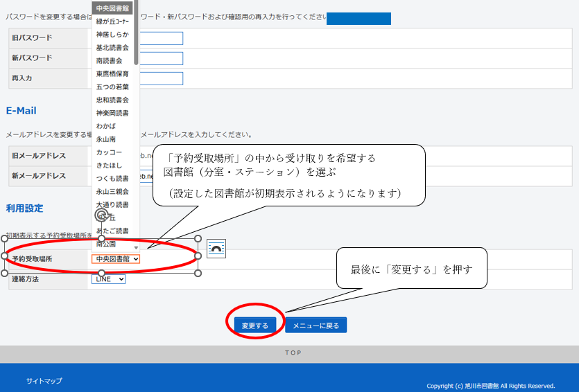The height and width of the screenshot is (392, 579).
Task: Focus the 新パスワード text box
Action: (x=162, y=58)
